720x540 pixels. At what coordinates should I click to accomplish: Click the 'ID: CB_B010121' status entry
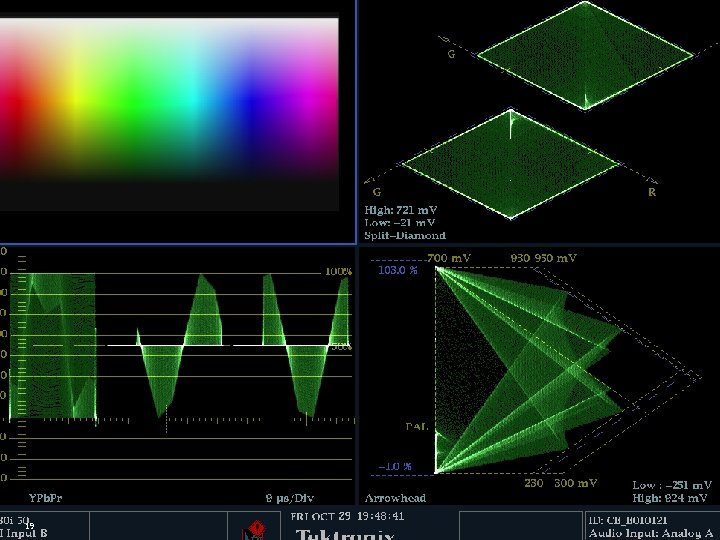pos(628,521)
